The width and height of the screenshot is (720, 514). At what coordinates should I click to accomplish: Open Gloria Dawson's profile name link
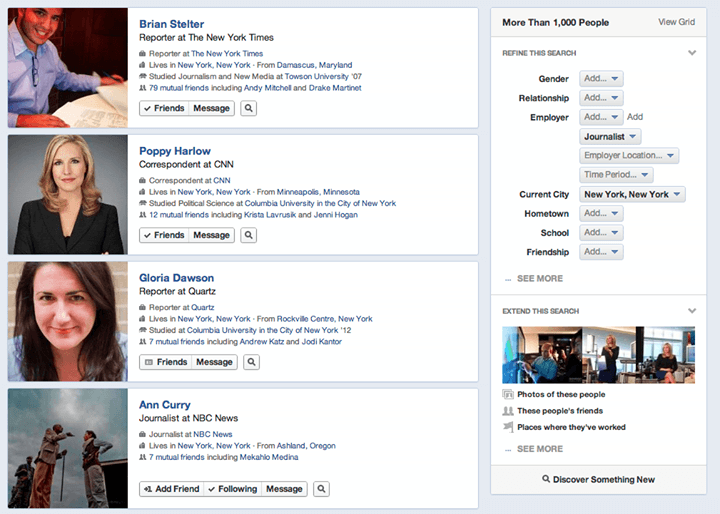pos(176,278)
